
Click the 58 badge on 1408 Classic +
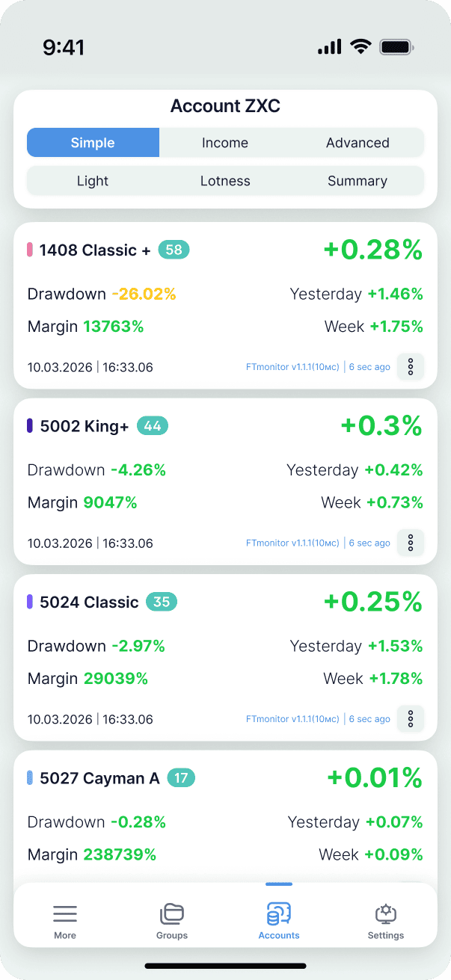click(x=174, y=250)
